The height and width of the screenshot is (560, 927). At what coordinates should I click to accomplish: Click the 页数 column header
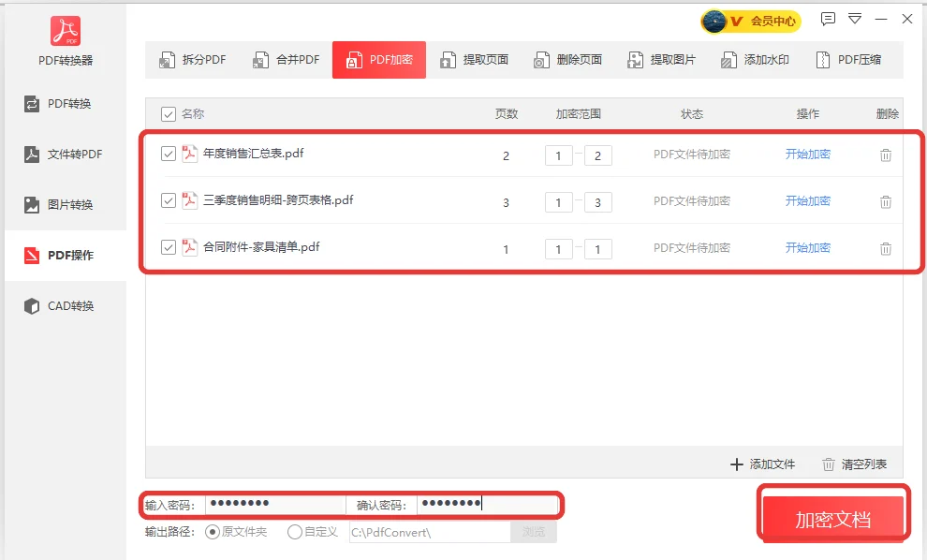coord(507,114)
